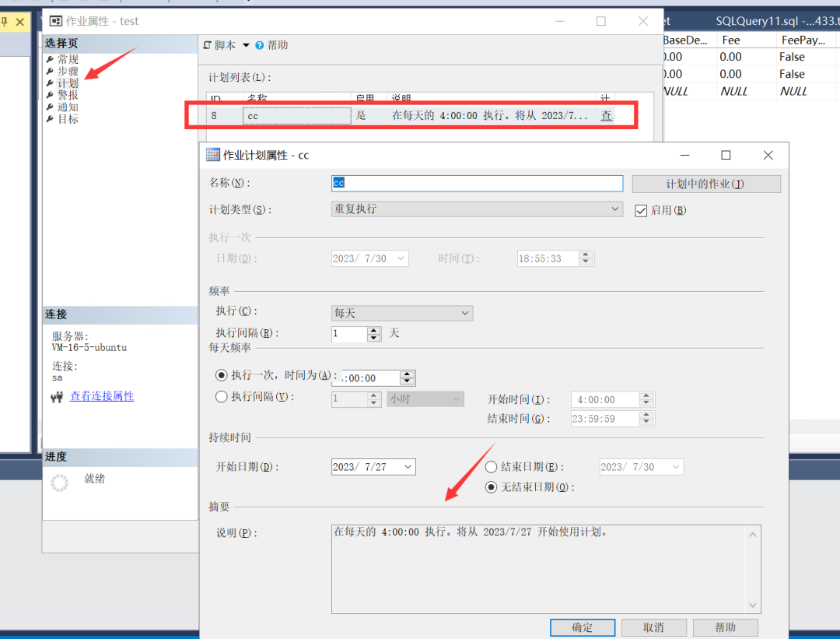The width and height of the screenshot is (840, 639).
Task: Toggle the 启用 checkbox
Action: pyautogui.click(x=641, y=211)
